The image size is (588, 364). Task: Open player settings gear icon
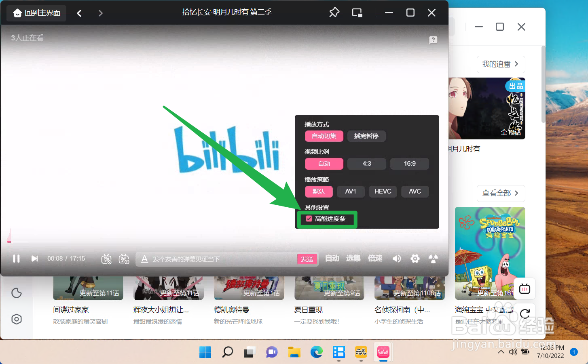(415, 259)
